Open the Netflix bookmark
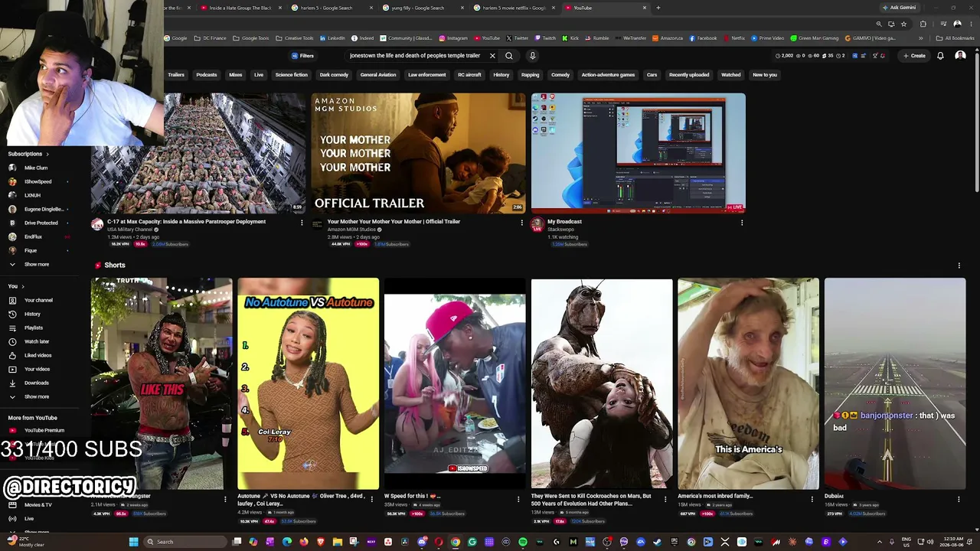This screenshot has width=980, height=551. 734,38
